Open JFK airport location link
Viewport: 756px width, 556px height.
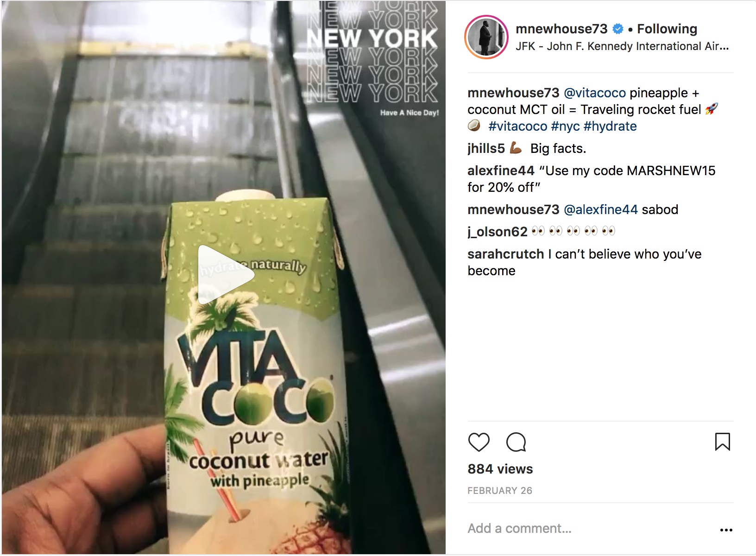(622, 46)
